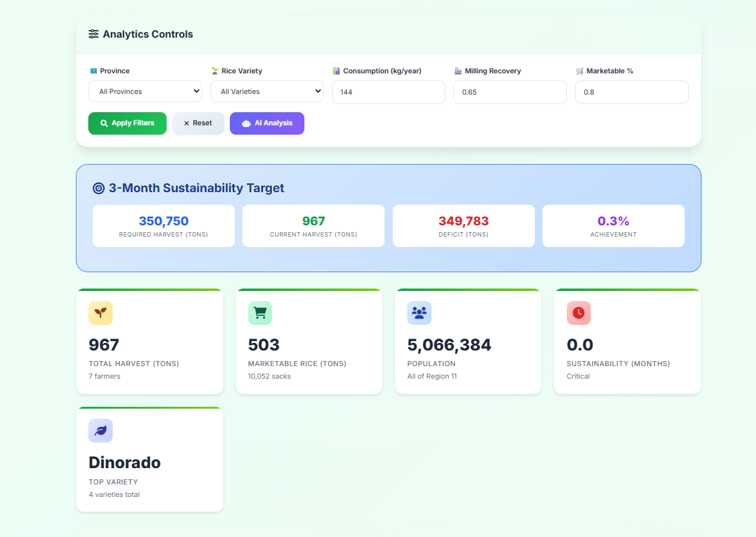Screen dimensions: 756x537
Task: Select the 0.3% Achievement stat card
Action: [613, 226]
